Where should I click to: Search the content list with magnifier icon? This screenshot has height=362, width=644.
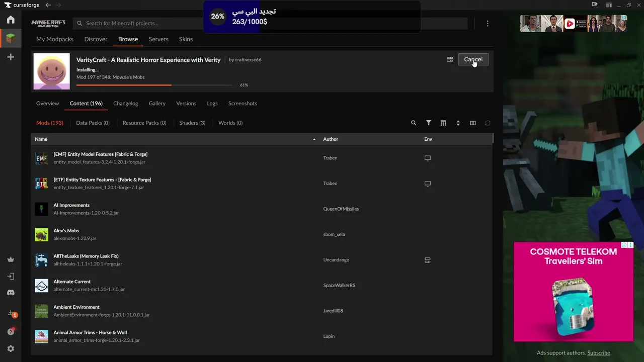pyautogui.click(x=414, y=123)
